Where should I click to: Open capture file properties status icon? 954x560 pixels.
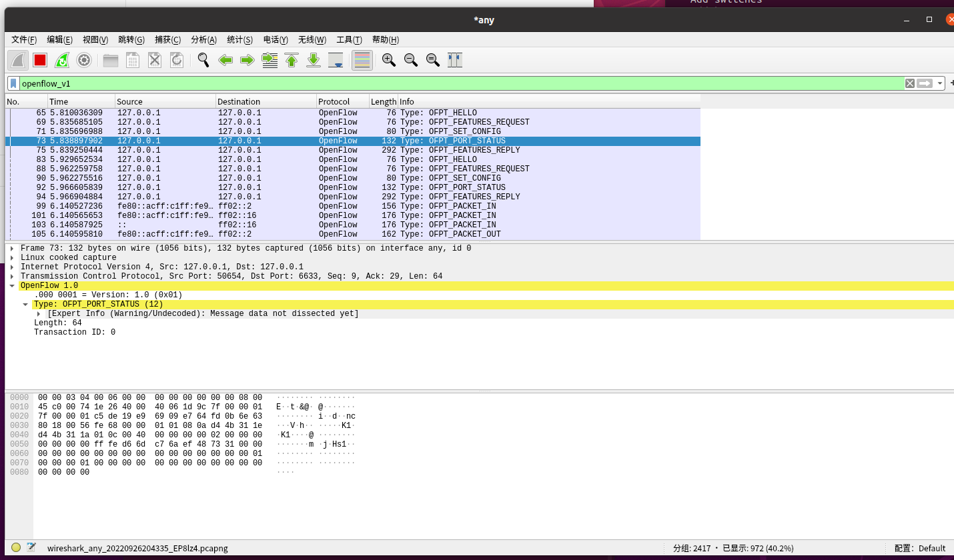tap(31, 547)
